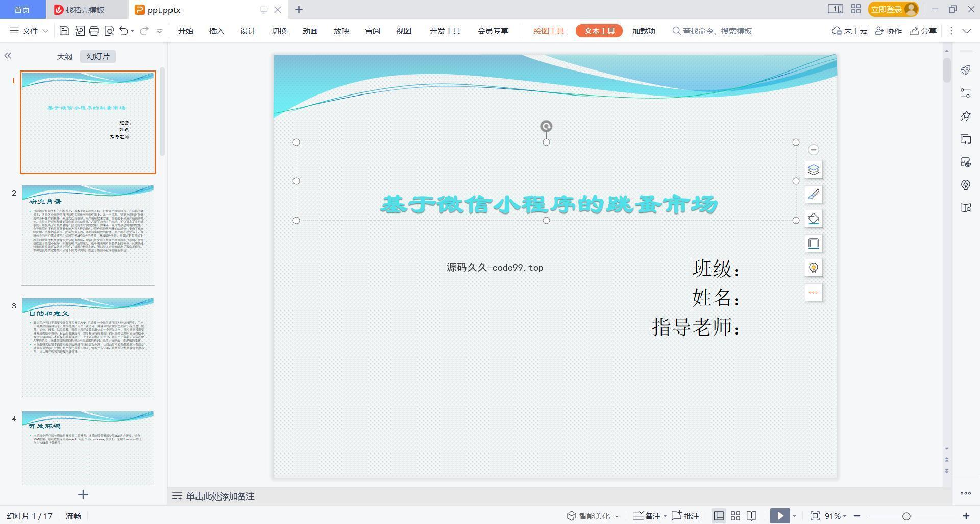Toggle the 备注 notes pane
The image size is (980, 524).
[x=650, y=516]
